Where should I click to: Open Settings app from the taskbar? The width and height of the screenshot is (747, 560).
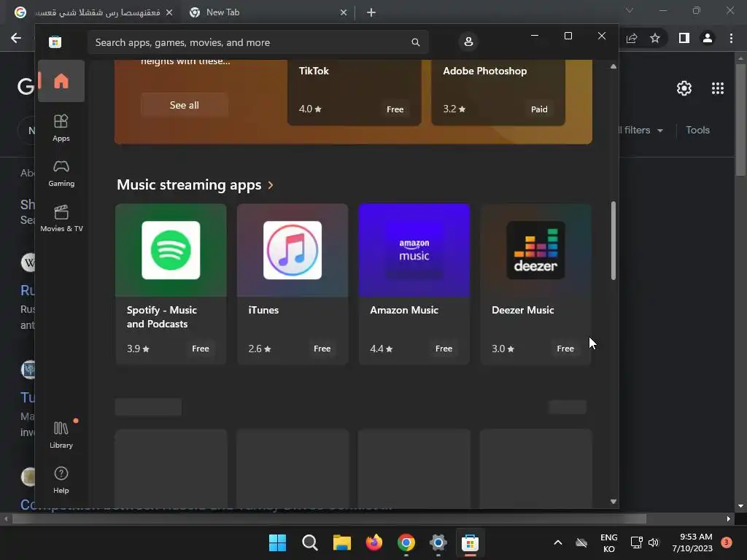pyautogui.click(x=438, y=542)
